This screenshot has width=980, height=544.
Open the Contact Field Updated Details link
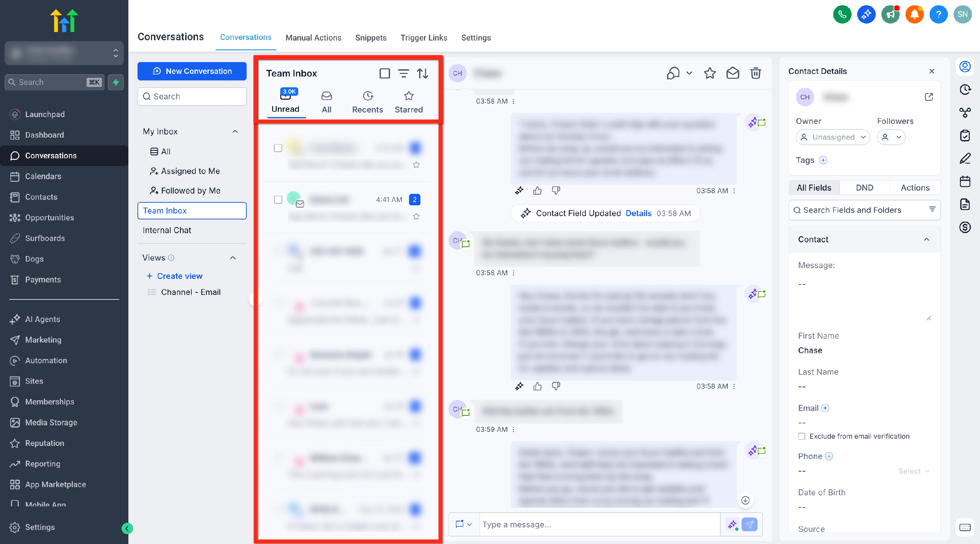coord(638,213)
